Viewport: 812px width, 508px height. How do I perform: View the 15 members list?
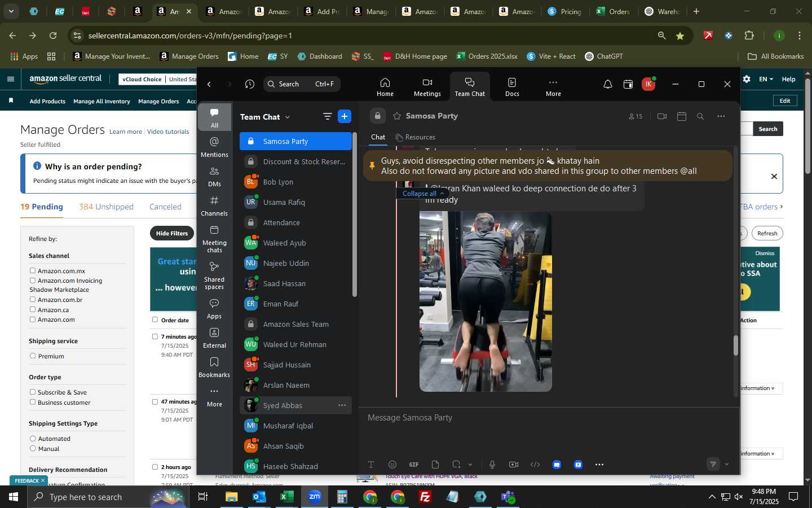[x=636, y=116]
